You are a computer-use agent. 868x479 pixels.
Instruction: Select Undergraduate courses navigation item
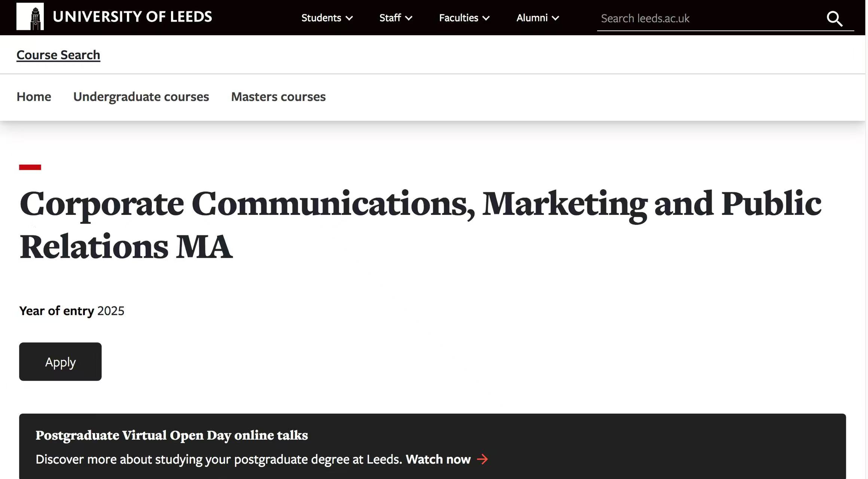141,97
